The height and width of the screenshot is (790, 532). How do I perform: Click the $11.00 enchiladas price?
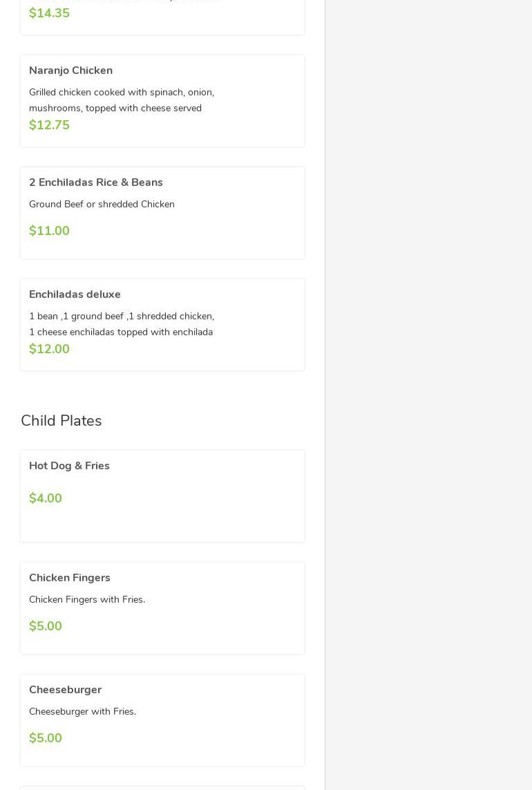[x=49, y=231]
